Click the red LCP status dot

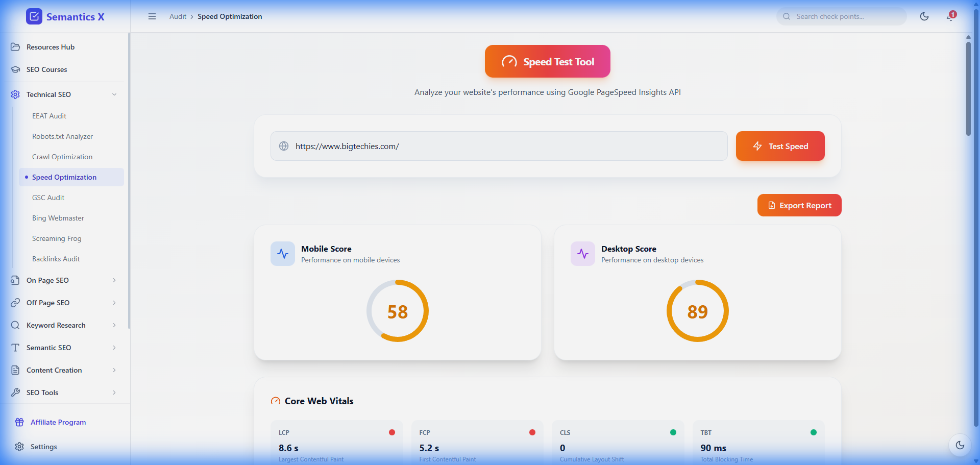392,432
